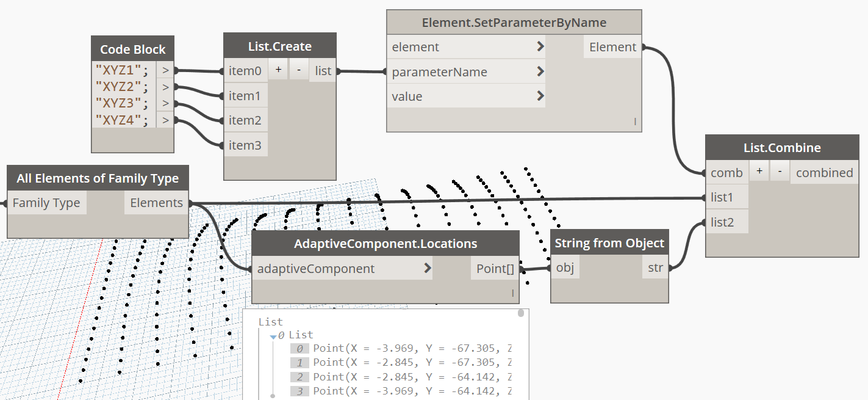Image resolution: width=868 pixels, height=400 pixels.
Task: Click the obj input port of String from Object
Action: 565,267
